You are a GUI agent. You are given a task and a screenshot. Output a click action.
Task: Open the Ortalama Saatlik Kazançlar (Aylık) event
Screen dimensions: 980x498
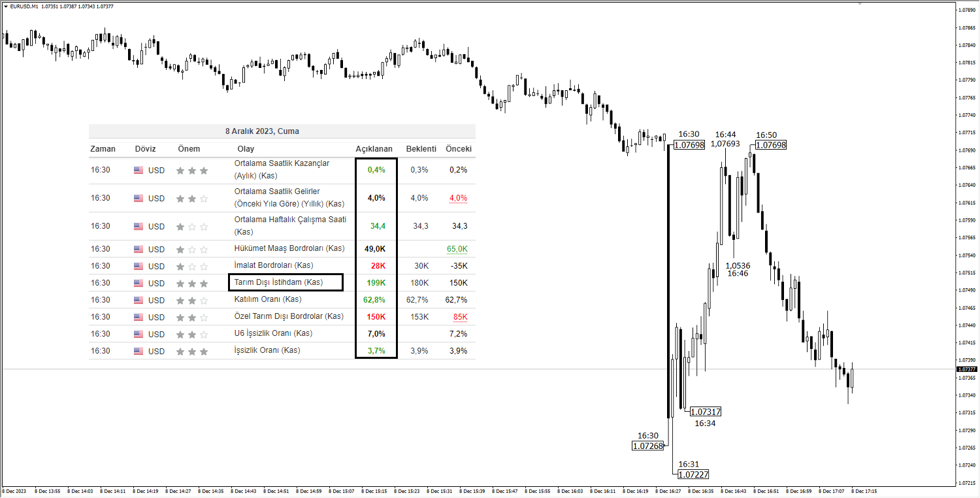coord(282,169)
